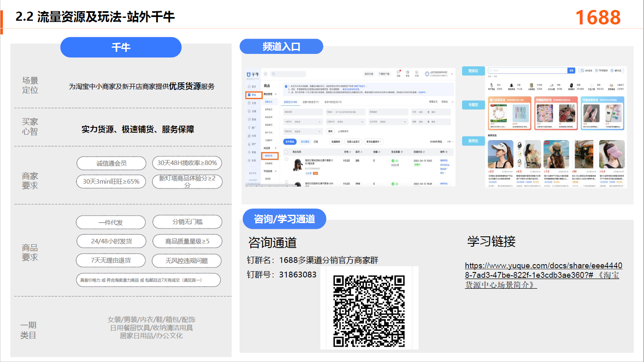The width and height of the screenshot is (644, 362).
Task: Click 搜索 button under product filters
Action: (x=330, y=131)
